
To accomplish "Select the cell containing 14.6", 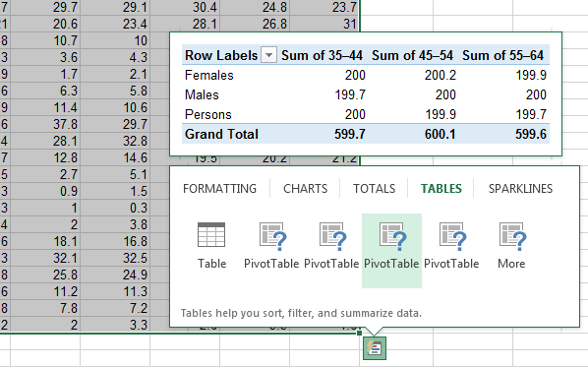I will (x=115, y=157).
